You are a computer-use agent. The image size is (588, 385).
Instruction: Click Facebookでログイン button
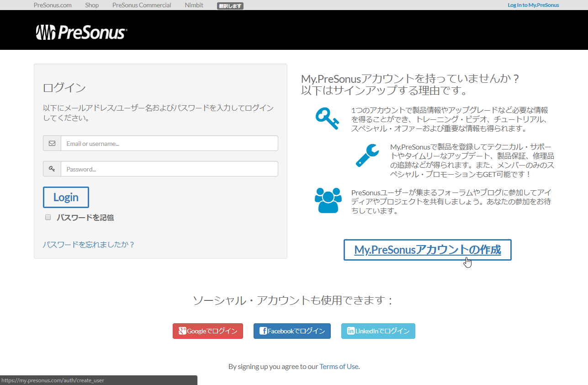[292, 331]
